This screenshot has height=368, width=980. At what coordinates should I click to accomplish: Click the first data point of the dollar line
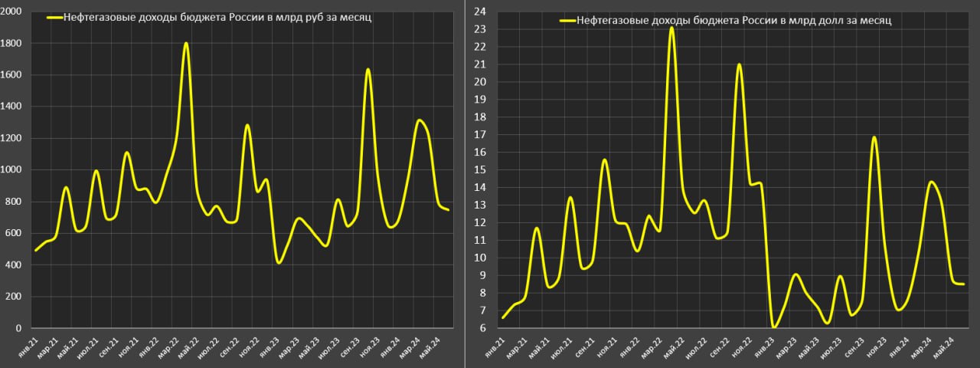(503, 317)
